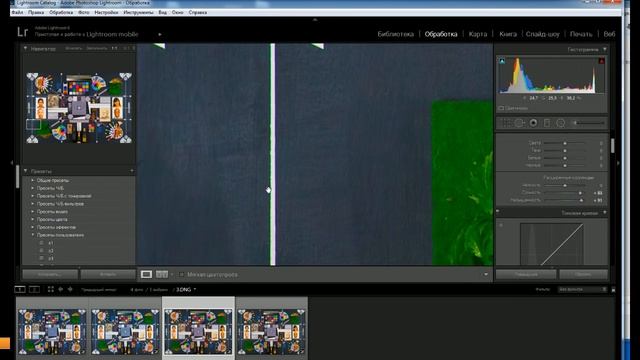Collapse the histogram panel

tap(604, 49)
